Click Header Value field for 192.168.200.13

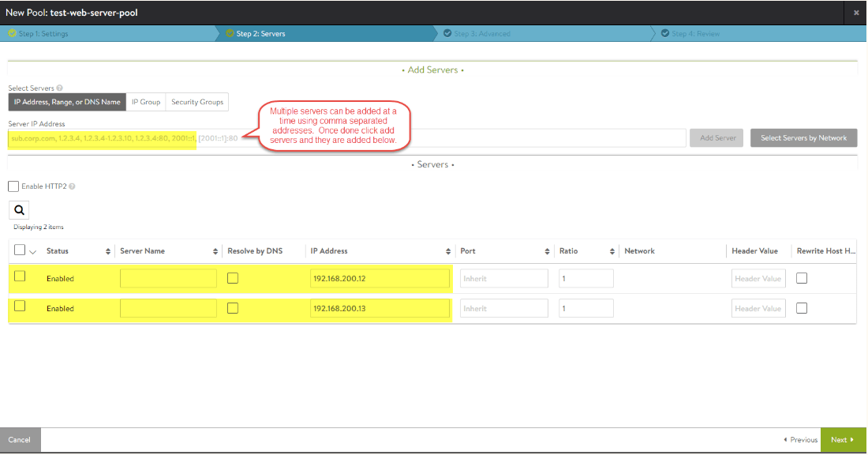758,308
